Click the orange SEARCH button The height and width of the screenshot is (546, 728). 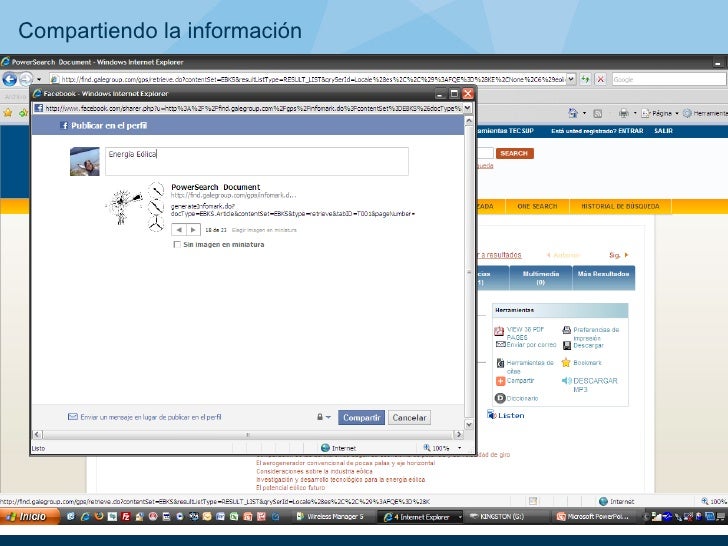[514, 153]
